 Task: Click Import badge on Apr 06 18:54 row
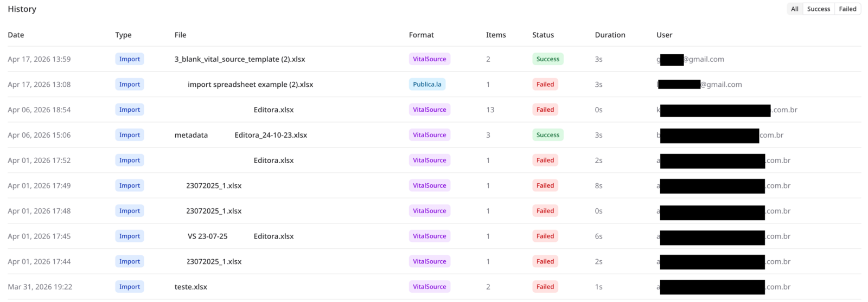coord(130,110)
